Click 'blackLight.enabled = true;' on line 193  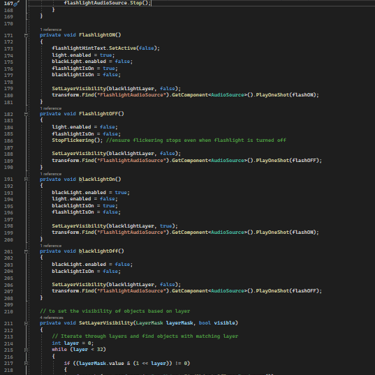pos(91,193)
